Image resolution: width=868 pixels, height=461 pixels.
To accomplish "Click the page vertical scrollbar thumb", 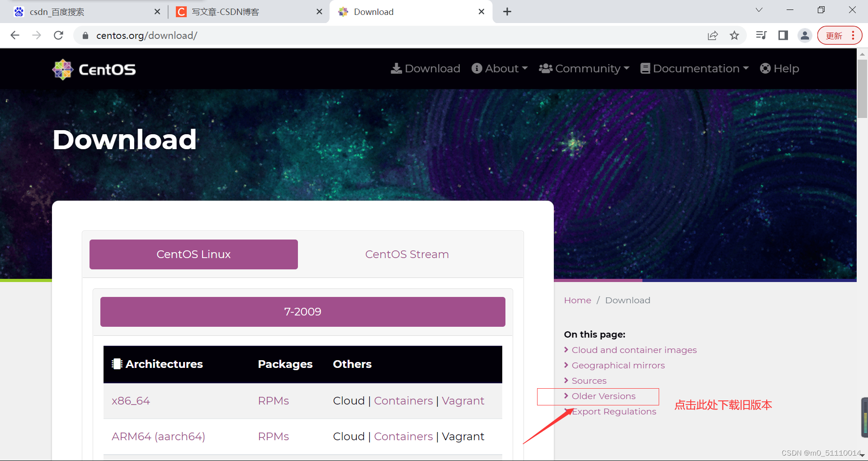I will (862, 88).
